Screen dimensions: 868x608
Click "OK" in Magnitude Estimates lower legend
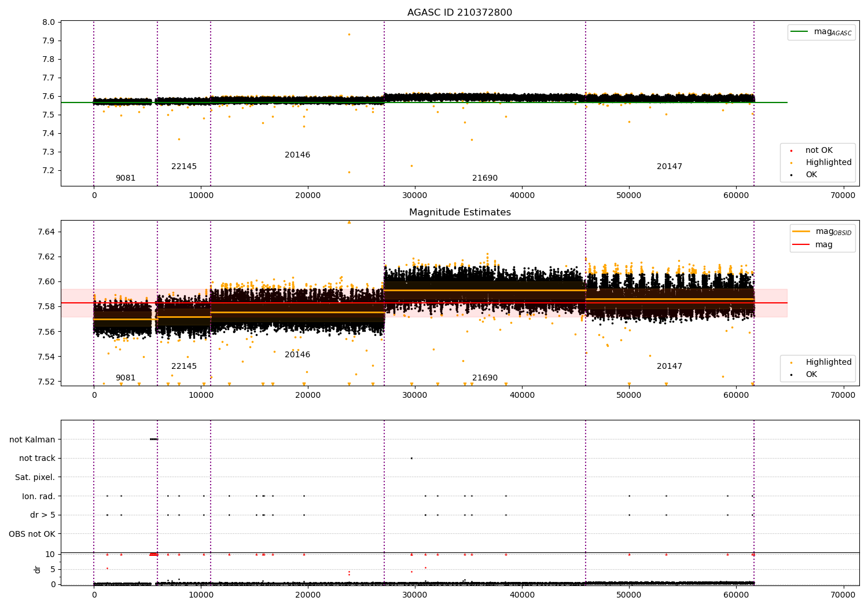tap(811, 375)
